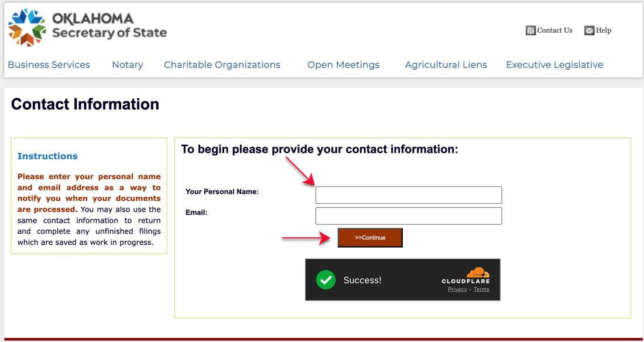644x342 pixels.
Task: Open the Cloudflare Privacy link
Action: click(x=457, y=289)
